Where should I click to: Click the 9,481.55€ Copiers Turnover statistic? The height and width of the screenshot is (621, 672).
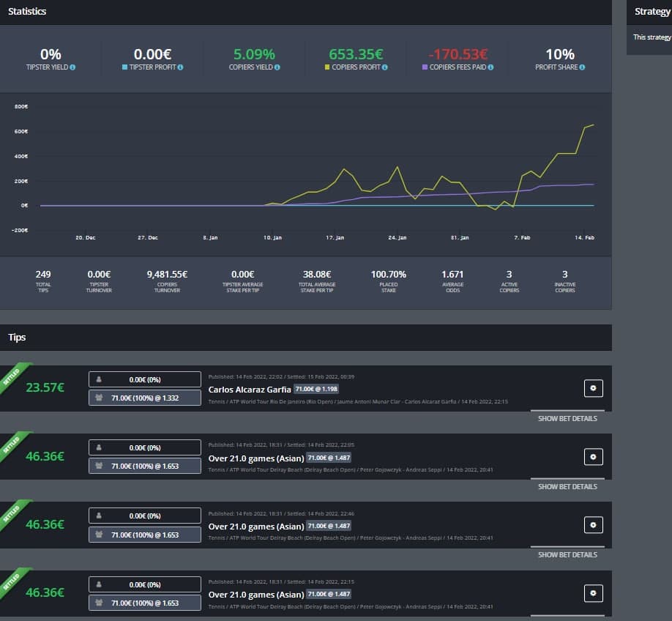[167, 281]
